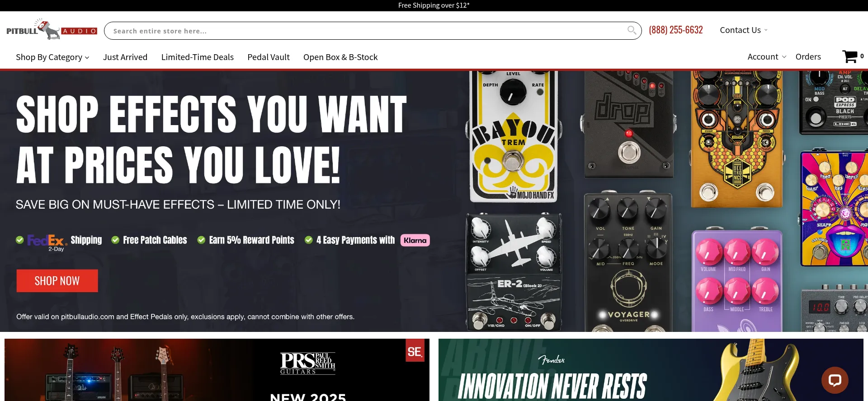Click the ER-2 airplane pedal image
This screenshot has width=868, height=401.
click(514, 272)
